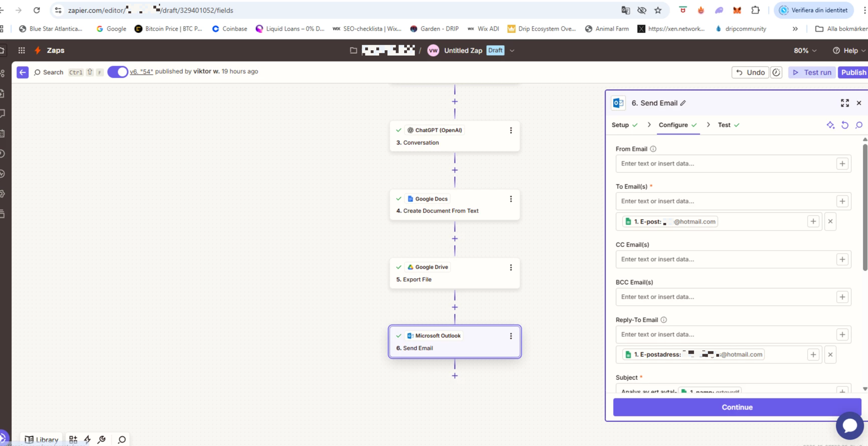
Task: Click the pencil icon to rename step
Action: [683, 103]
